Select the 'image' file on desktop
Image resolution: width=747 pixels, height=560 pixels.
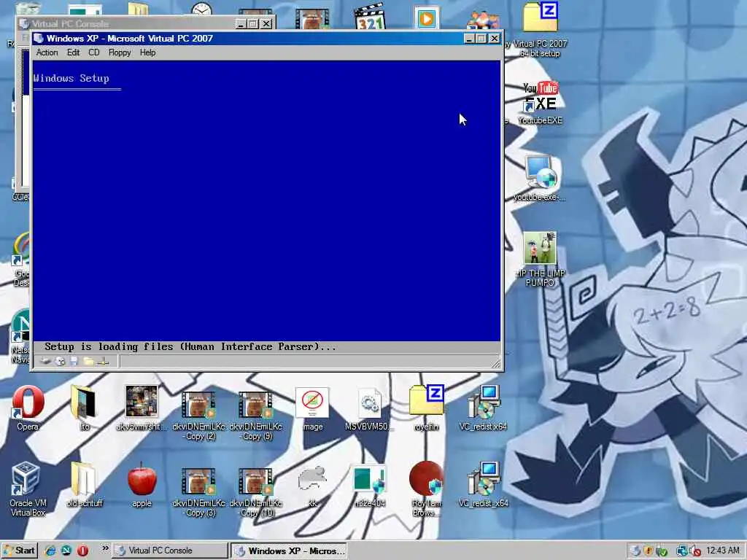pos(312,408)
